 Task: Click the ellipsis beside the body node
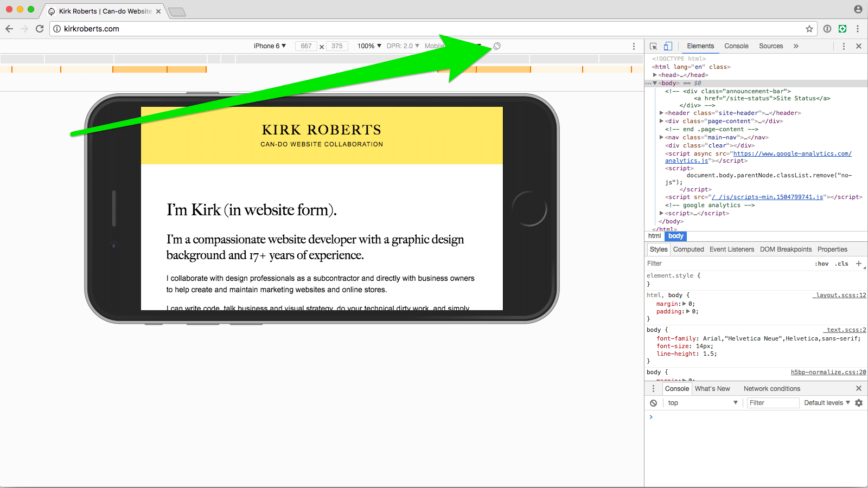[x=648, y=84]
